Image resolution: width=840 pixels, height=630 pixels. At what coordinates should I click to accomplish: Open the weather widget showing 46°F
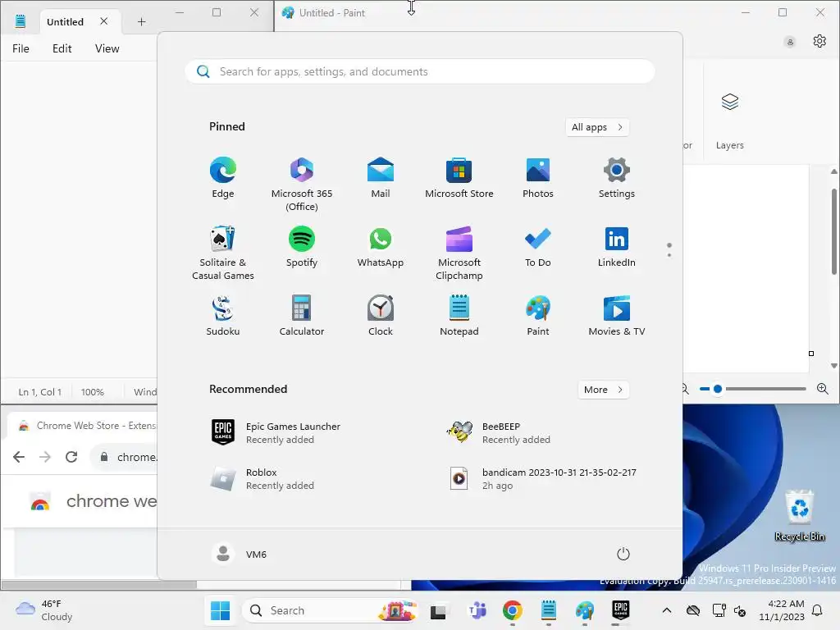pos(44,610)
